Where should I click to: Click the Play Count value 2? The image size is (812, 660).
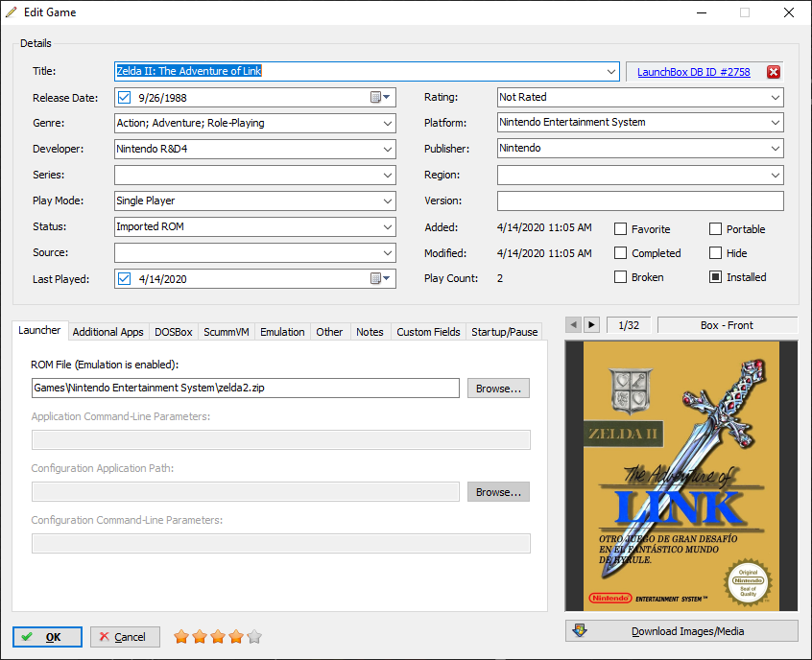(x=500, y=278)
